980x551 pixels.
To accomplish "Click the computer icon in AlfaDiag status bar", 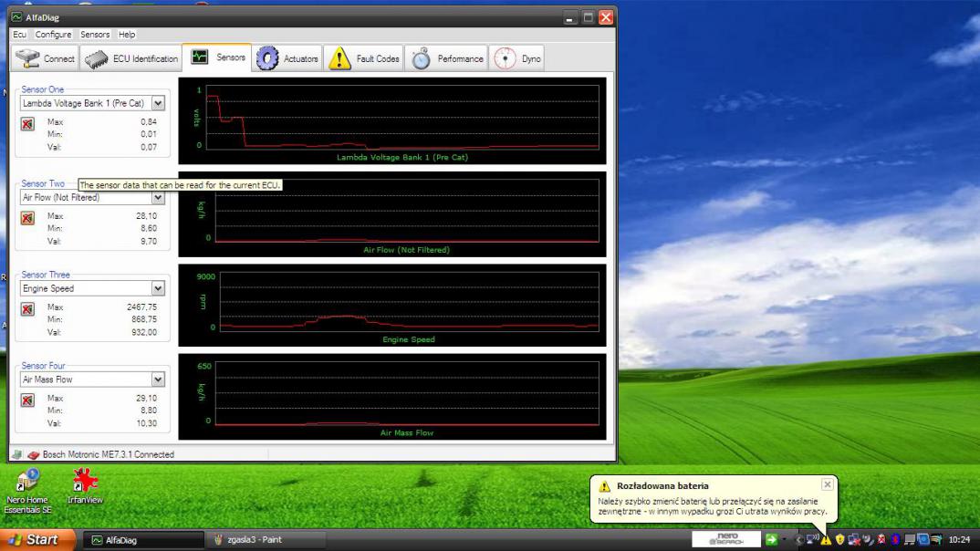I will (16, 454).
